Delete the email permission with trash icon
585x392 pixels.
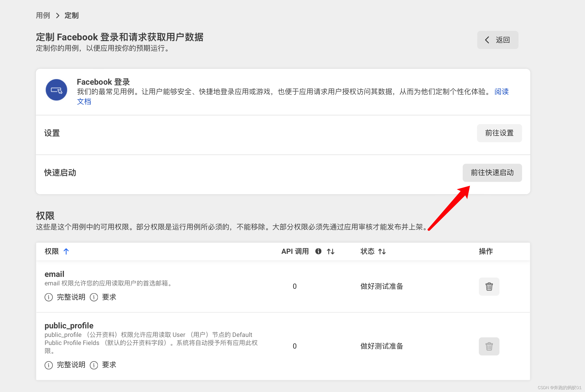489,286
